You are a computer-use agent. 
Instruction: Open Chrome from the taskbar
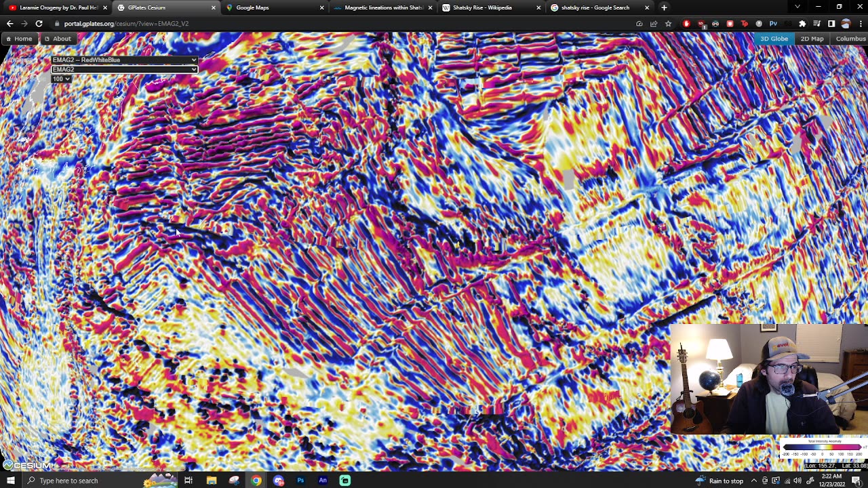tap(256, 481)
